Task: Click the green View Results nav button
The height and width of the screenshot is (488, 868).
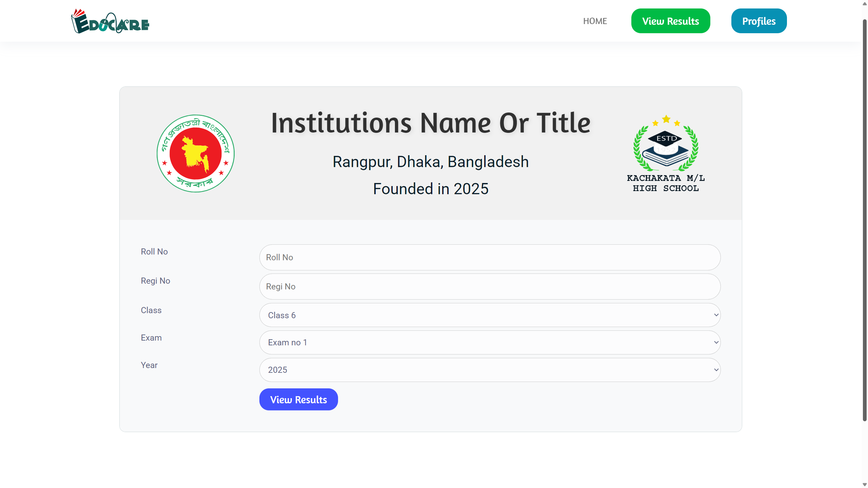Action: click(671, 21)
